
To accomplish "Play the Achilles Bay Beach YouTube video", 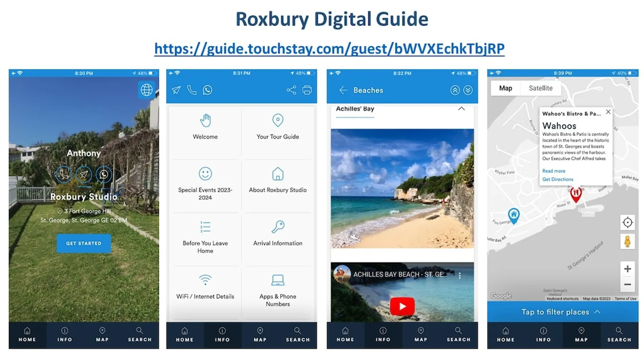I will click(x=402, y=306).
